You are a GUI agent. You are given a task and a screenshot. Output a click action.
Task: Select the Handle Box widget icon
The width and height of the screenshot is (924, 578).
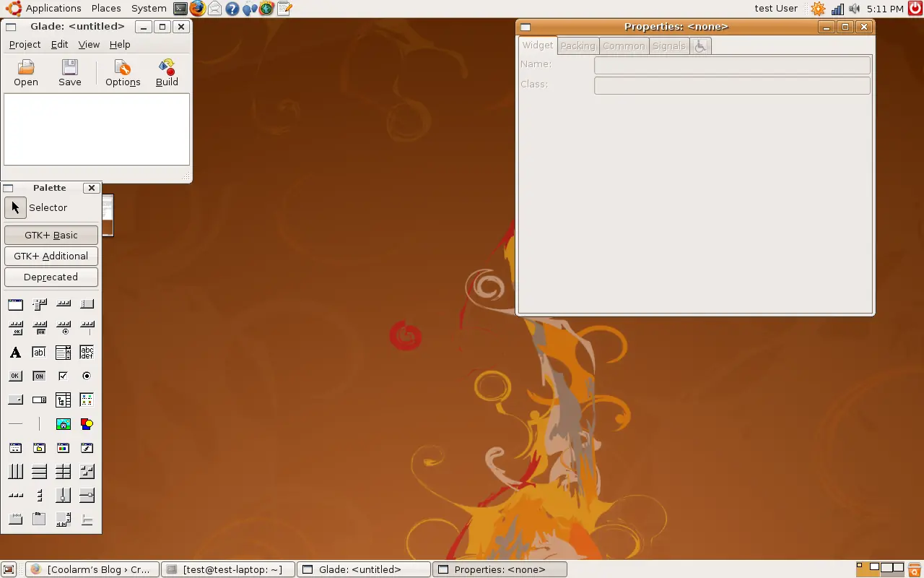point(87,304)
